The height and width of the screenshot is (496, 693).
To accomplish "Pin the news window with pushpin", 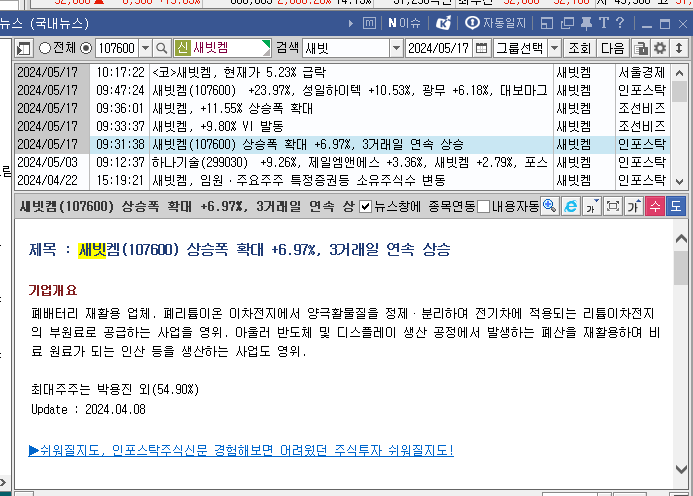I will pyautogui.click(x=586, y=23).
